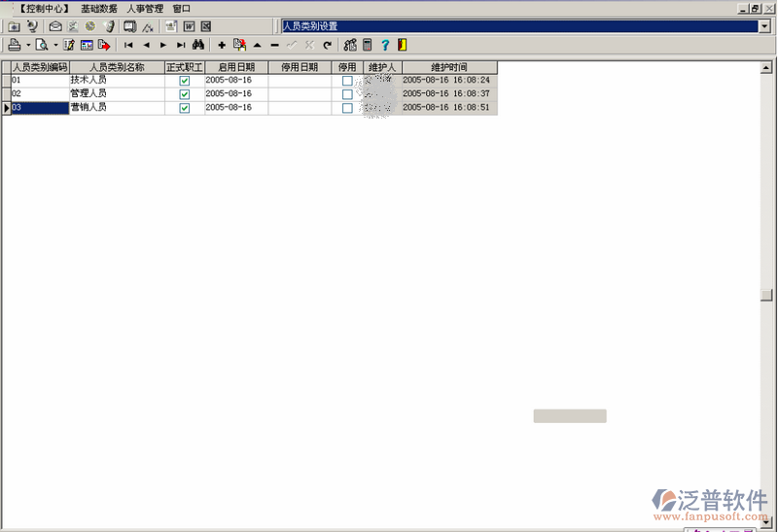This screenshot has width=778, height=532.
Task: Go to the previous record
Action: 146,45
